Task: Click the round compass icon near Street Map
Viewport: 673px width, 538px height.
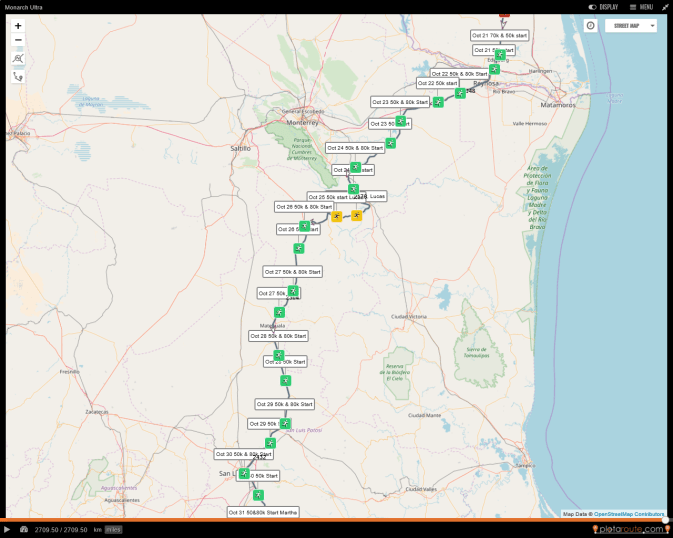Action: (x=590, y=25)
